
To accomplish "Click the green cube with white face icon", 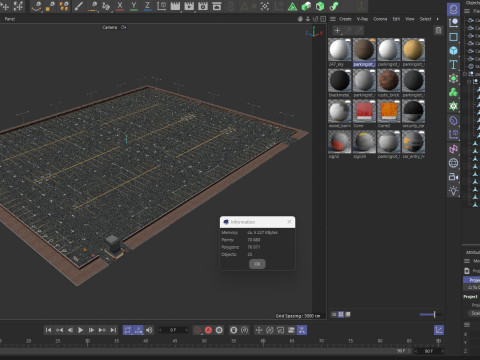I will 306,6.
